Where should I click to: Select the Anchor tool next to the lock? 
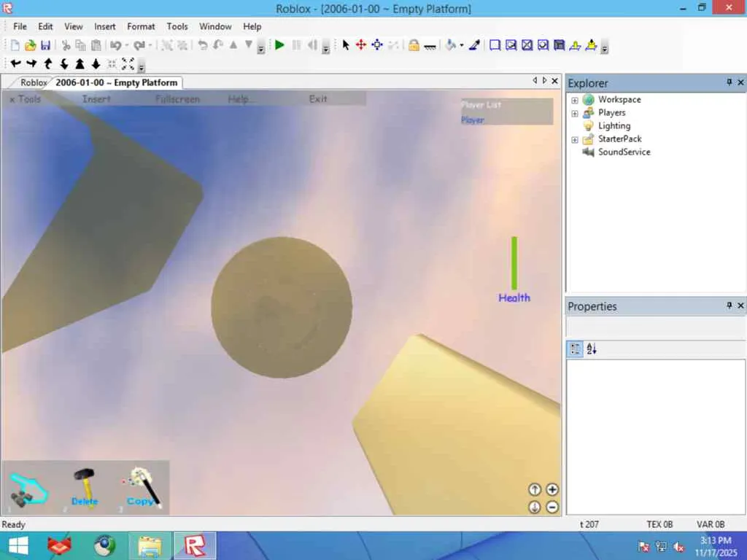pos(430,46)
